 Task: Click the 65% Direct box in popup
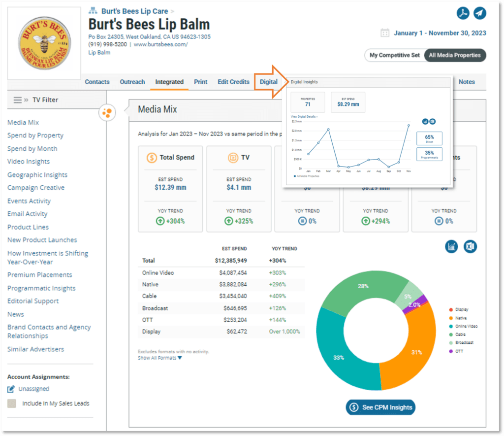pos(429,138)
